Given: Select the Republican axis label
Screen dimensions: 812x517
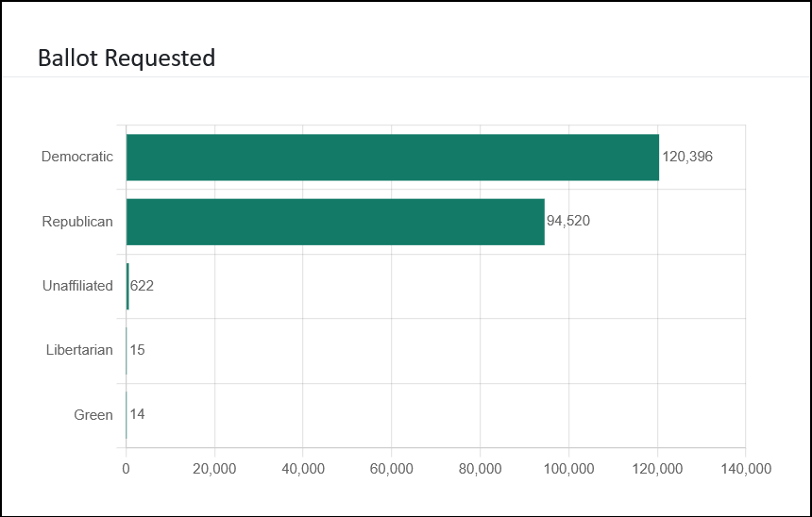Looking at the screenshot, I should coord(77,222).
